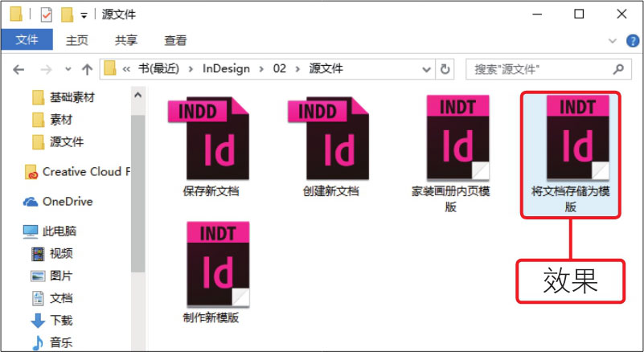Open the recent locations dropdown arrow
The height and width of the screenshot is (352, 644).
(x=68, y=69)
